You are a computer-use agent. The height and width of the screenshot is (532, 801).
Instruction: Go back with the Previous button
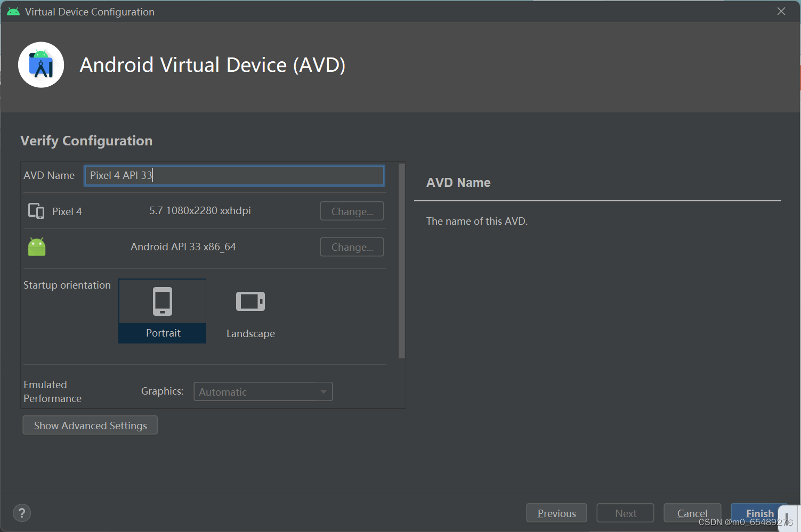pos(556,513)
